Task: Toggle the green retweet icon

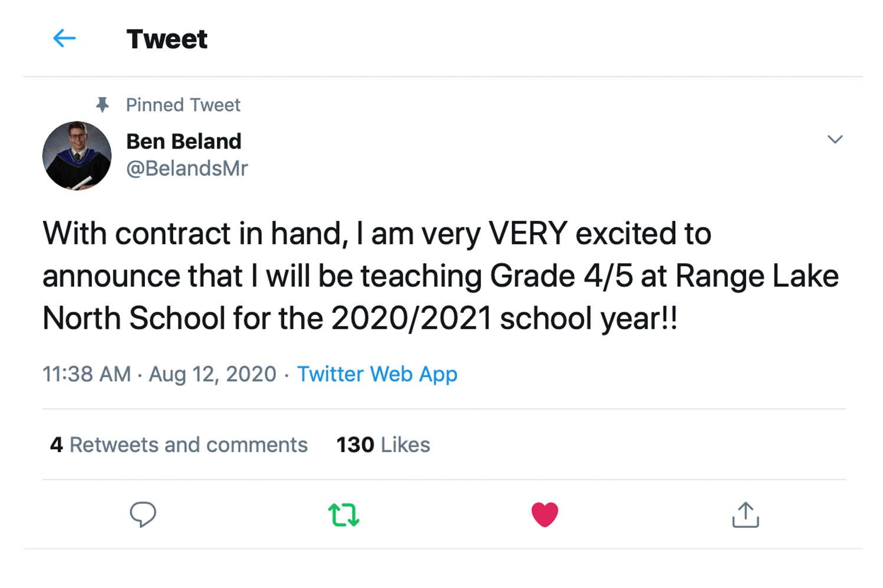Action: pyautogui.click(x=344, y=514)
